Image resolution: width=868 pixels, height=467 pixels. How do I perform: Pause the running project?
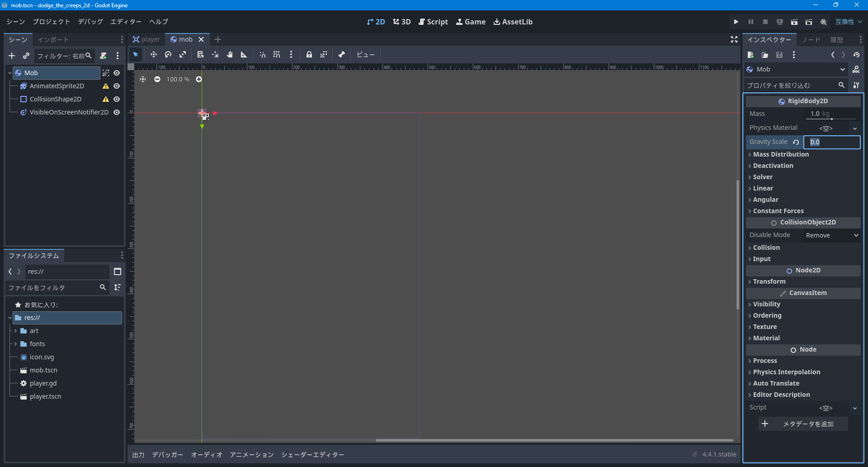point(750,22)
